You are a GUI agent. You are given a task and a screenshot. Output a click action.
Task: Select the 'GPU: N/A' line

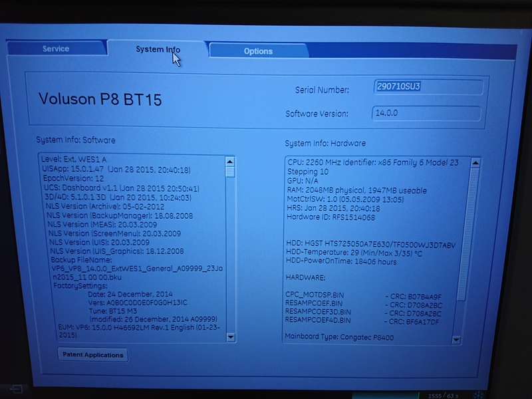pos(303,181)
